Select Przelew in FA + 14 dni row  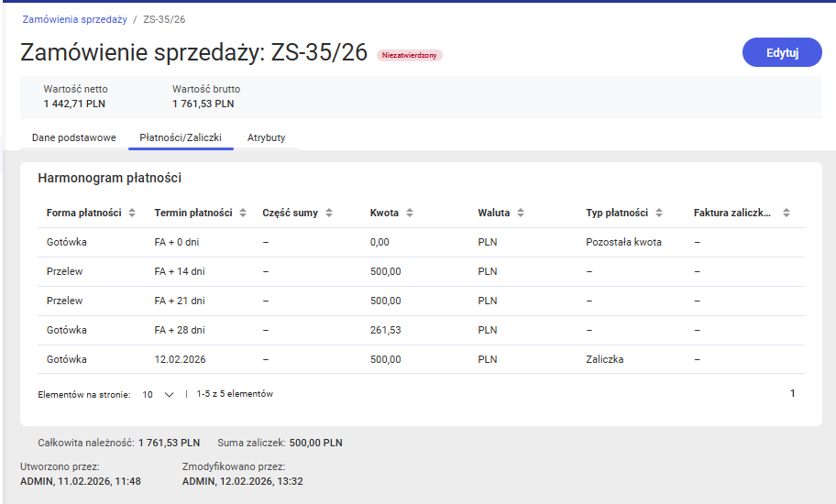(64, 271)
